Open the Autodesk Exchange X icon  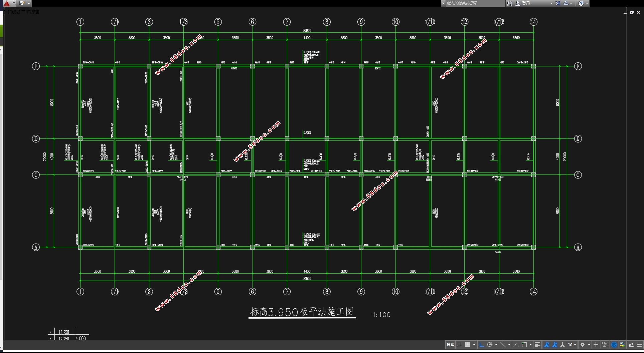tap(557, 3)
